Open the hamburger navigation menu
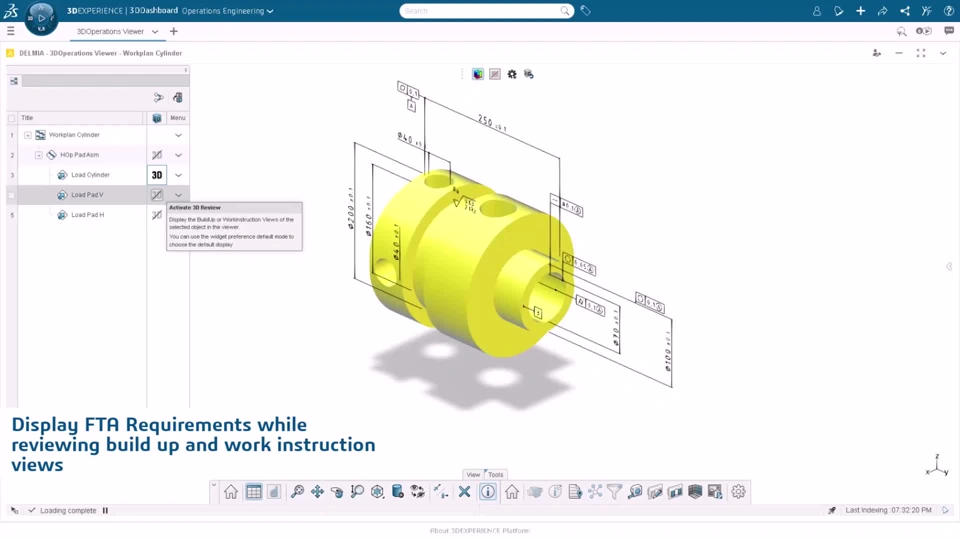 pos(10,31)
